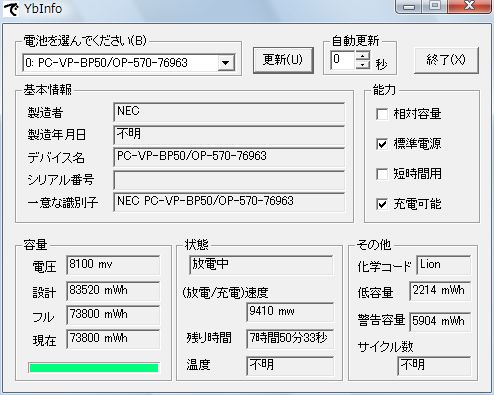Click the デバイス名 field value
The image size is (494, 395).
pyautogui.click(x=229, y=157)
